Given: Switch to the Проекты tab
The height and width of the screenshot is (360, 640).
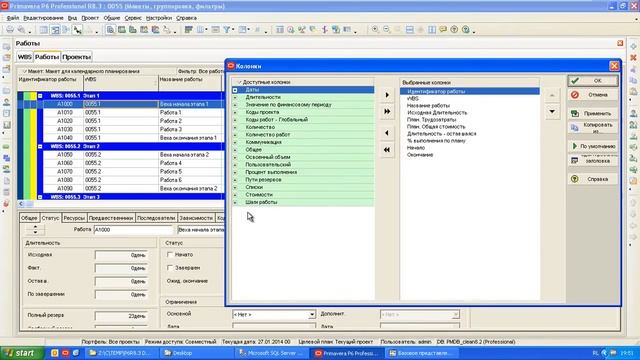Looking at the screenshot, I should pos(77,57).
